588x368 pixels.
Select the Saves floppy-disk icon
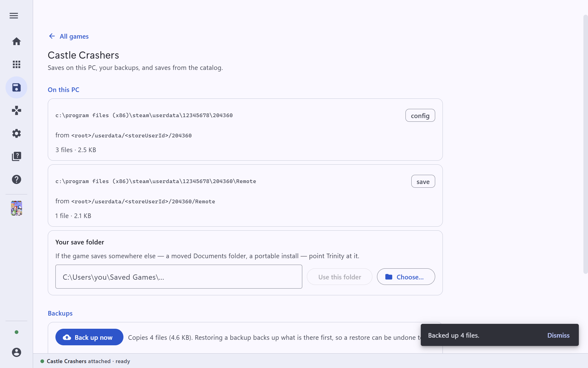[17, 87]
